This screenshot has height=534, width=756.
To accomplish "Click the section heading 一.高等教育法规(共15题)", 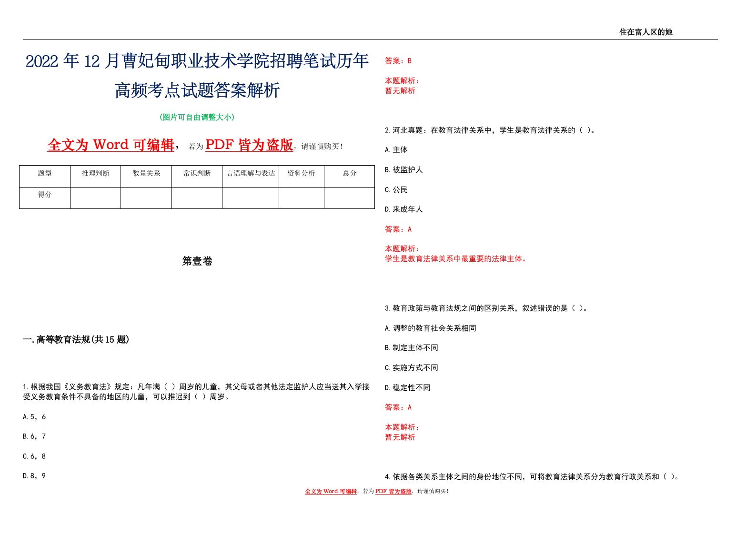I will [x=76, y=339].
